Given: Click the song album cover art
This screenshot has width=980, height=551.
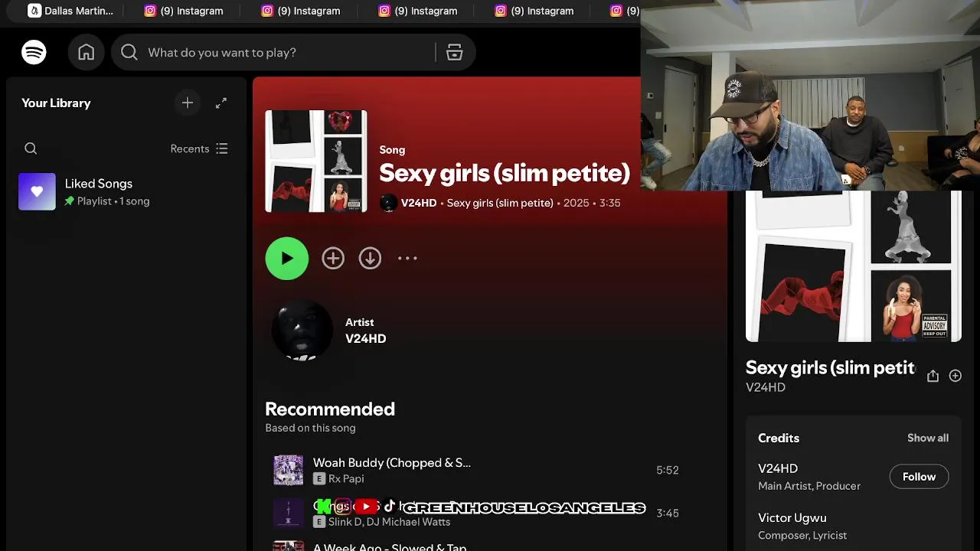Looking at the screenshot, I should [x=316, y=161].
